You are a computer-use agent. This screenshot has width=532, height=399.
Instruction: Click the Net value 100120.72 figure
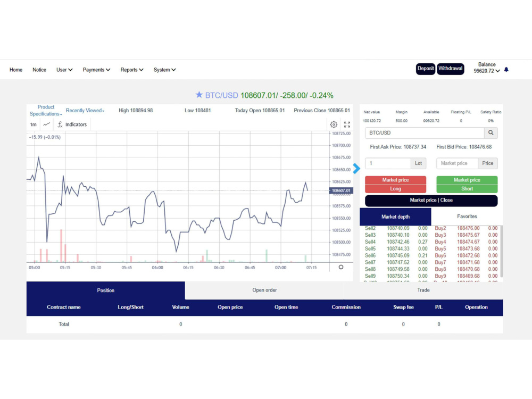[372, 121]
